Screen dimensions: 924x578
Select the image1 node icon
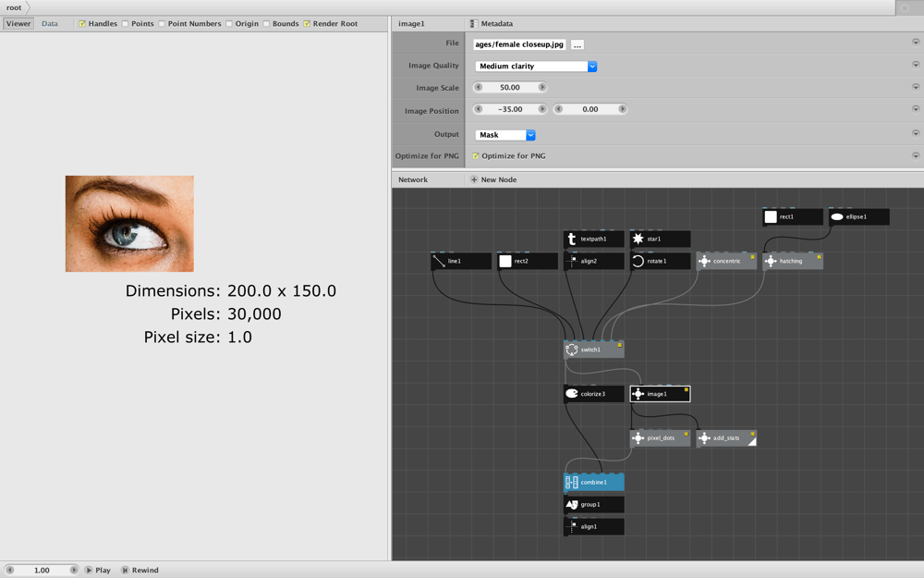[638, 393]
